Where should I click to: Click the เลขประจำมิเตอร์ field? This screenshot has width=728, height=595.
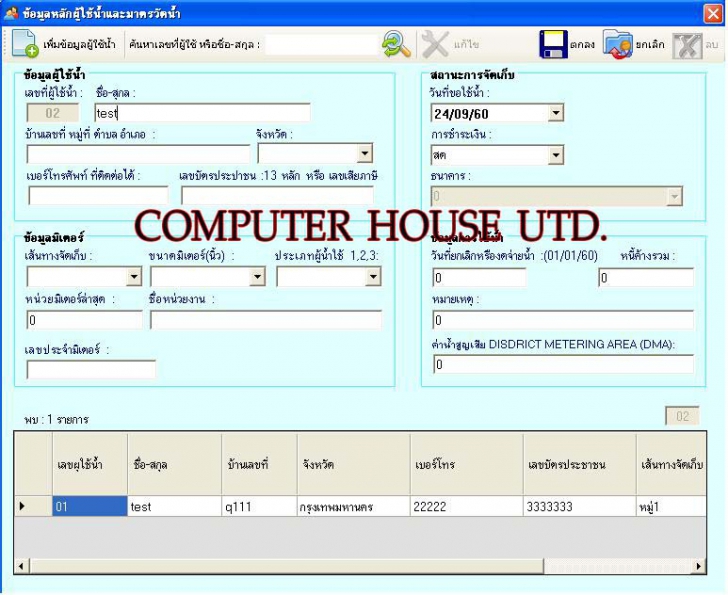(91, 370)
